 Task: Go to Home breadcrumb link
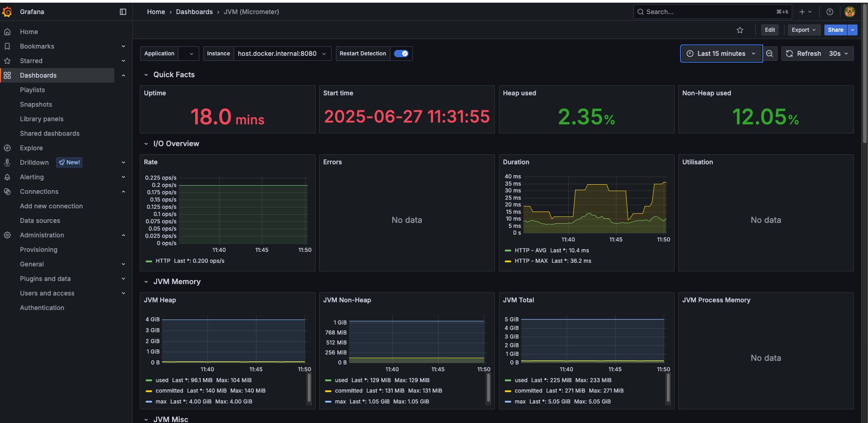(156, 12)
